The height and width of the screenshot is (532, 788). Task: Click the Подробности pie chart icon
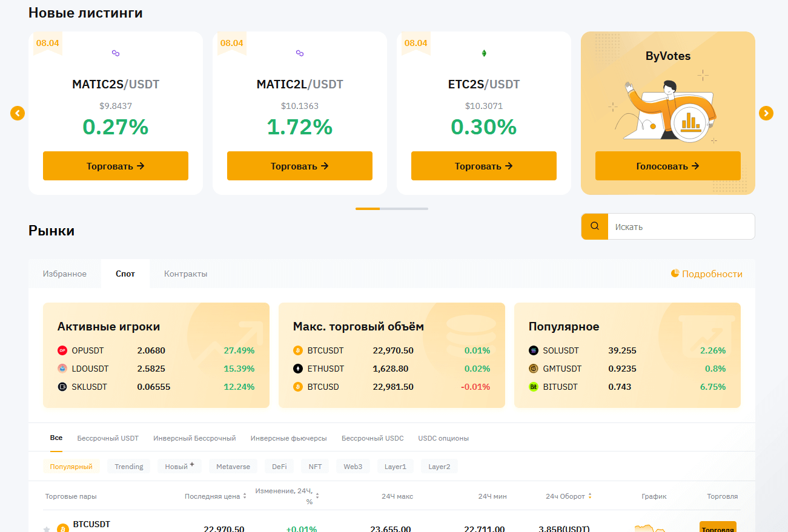pyautogui.click(x=675, y=274)
